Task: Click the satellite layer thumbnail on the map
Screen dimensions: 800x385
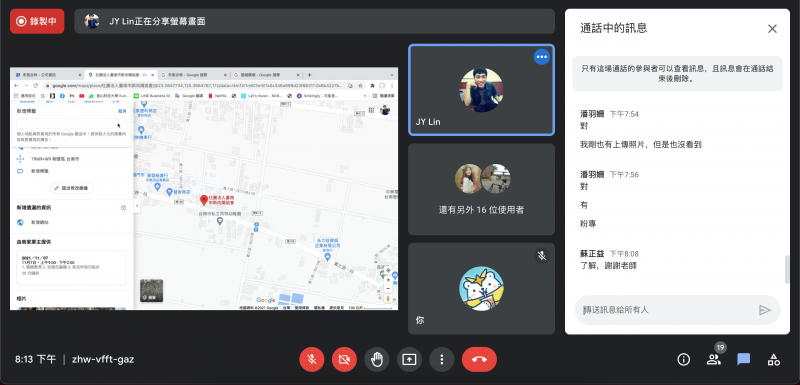Action: click(152, 290)
